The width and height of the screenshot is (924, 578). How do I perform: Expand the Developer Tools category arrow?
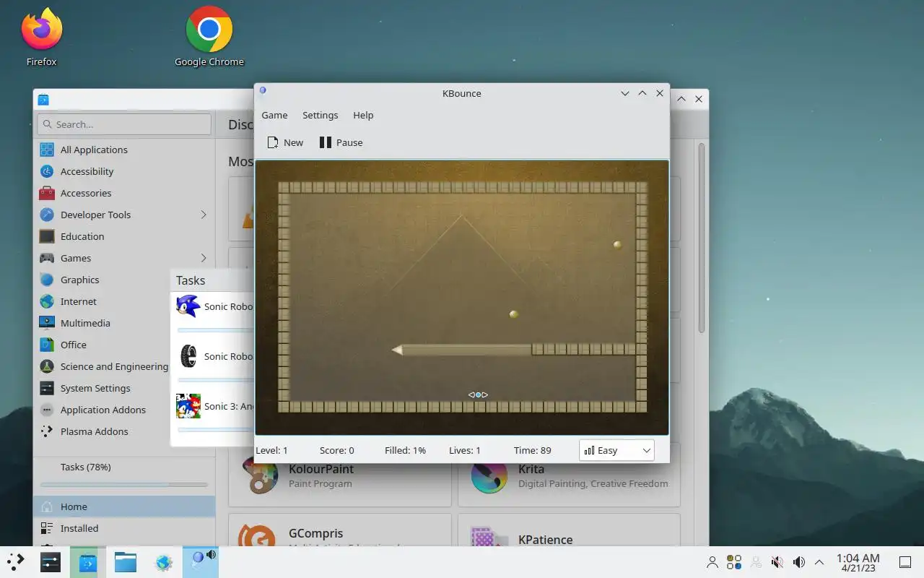204,215
